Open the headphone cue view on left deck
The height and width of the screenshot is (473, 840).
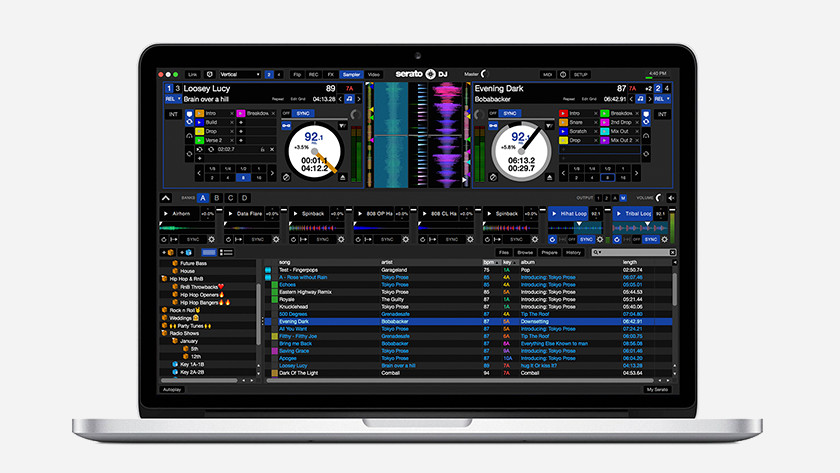[x=189, y=136]
